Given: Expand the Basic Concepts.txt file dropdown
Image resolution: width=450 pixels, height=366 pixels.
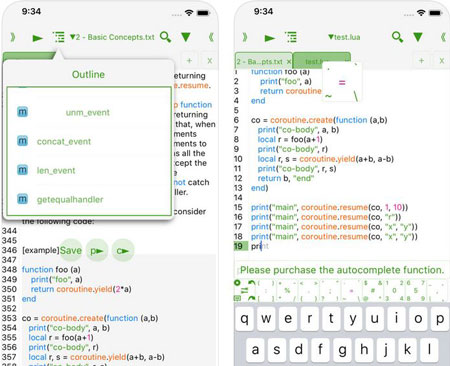Looking at the screenshot, I should (112, 37).
